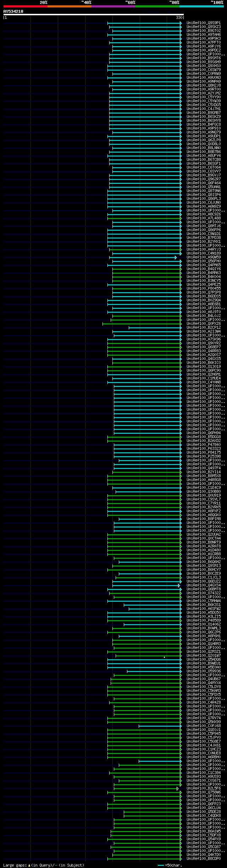The width and height of the screenshot is (227, 868).
Task: Click the query end position 330 label
Action: tap(179, 17)
